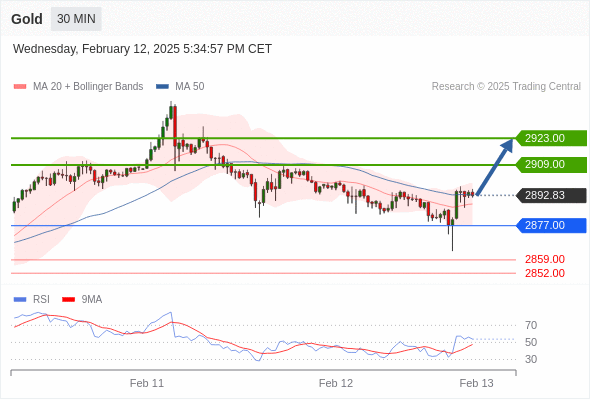
Task: Click the 2877.00 blue pivot price tag
Action: (x=551, y=225)
